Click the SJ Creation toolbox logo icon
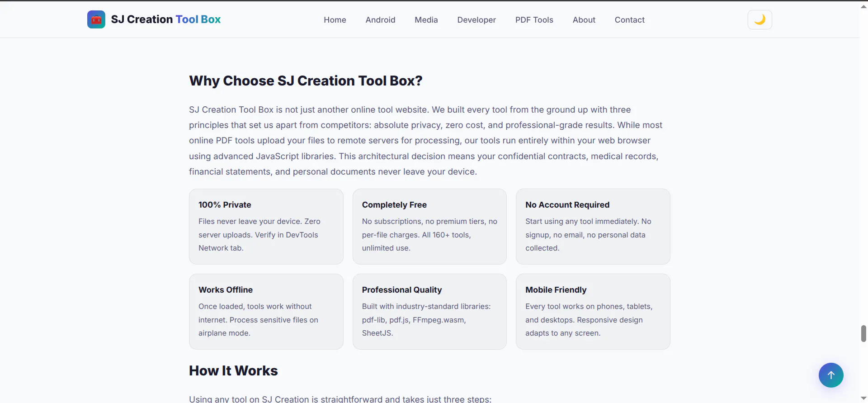This screenshot has height=403, width=868. (96, 19)
